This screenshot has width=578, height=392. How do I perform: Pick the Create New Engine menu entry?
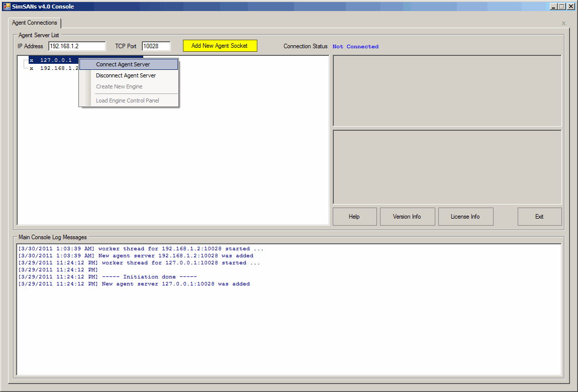(119, 86)
